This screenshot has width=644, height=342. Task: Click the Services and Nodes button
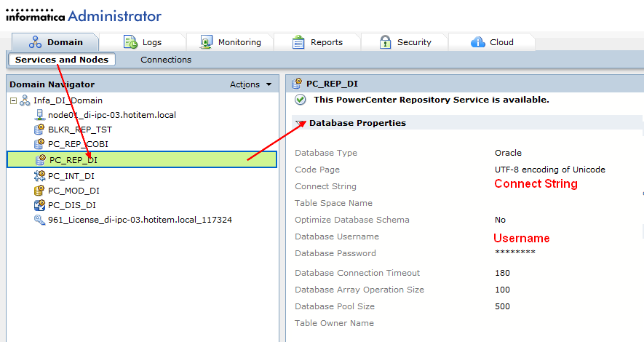[x=62, y=60]
